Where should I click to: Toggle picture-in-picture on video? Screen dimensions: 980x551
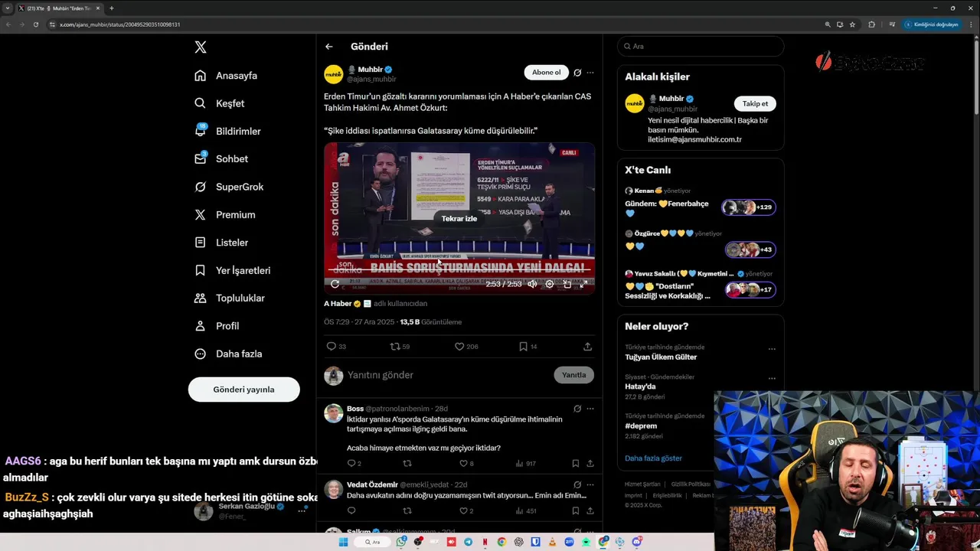pyautogui.click(x=567, y=284)
